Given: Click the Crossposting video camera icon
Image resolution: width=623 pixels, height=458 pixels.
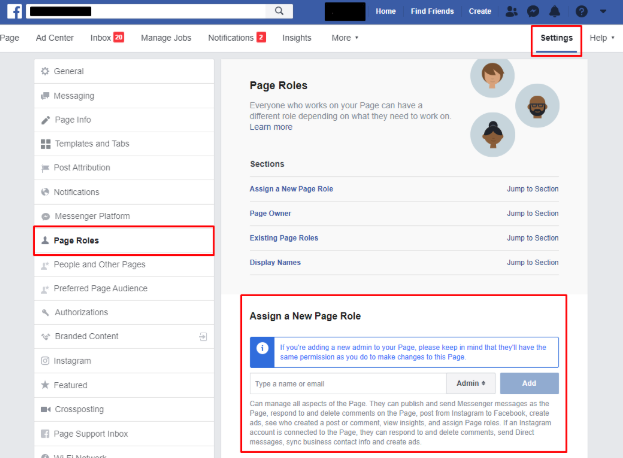Looking at the screenshot, I should click(x=46, y=409).
